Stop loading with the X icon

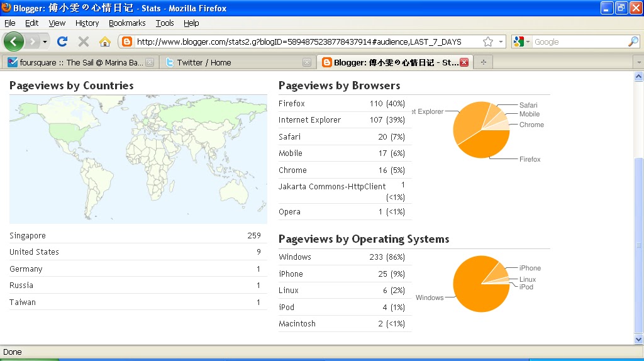tap(84, 42)
